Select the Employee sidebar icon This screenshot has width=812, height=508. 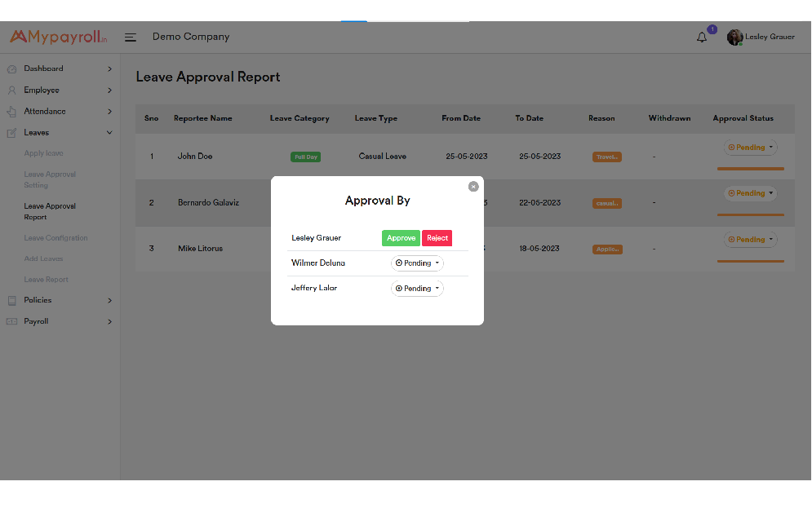click(11, 90)
